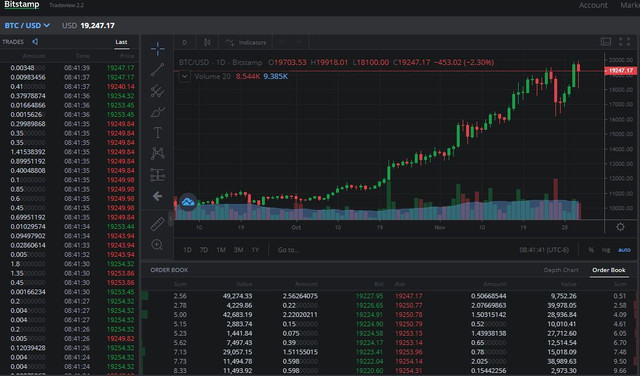Viewport: 640px width, 376px height.
Task: Open the Account menu
Action: pos(593,5)
